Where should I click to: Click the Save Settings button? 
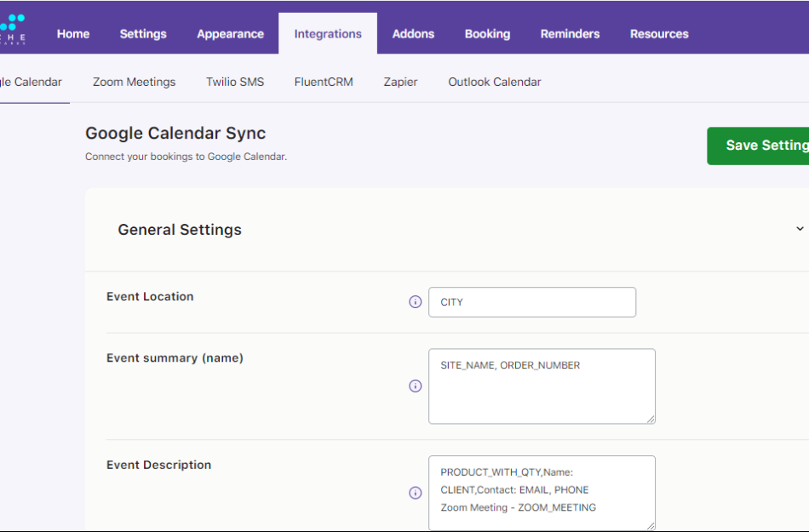pyautogui.click(x=767, y=146)
